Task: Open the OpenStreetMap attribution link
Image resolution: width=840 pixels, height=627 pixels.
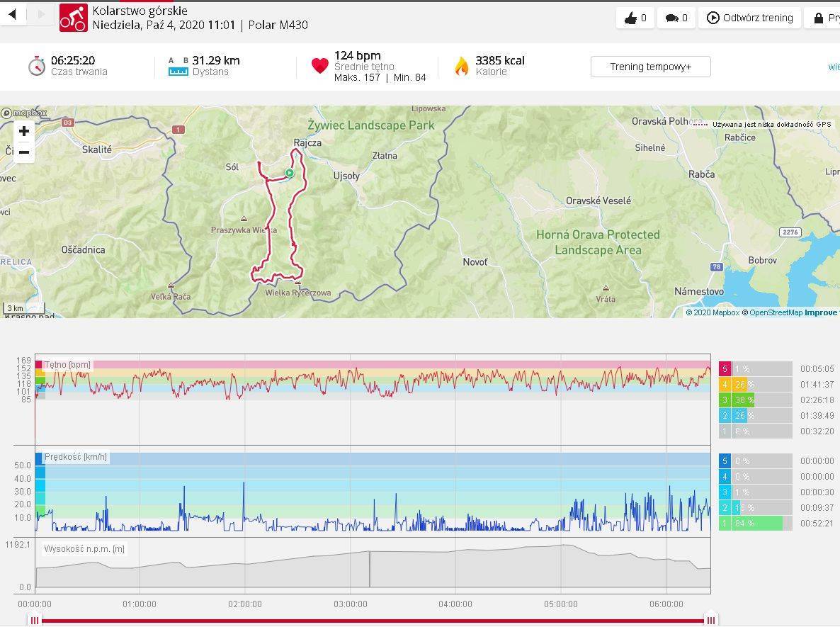Action: pyautogui.click(x=776, y=312)
